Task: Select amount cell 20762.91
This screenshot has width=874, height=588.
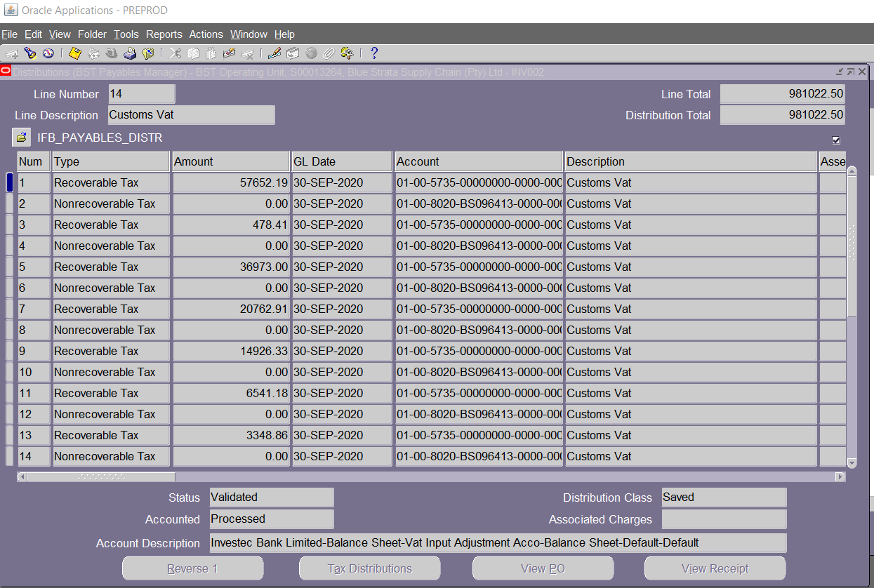Action: [x=231, y=309]
